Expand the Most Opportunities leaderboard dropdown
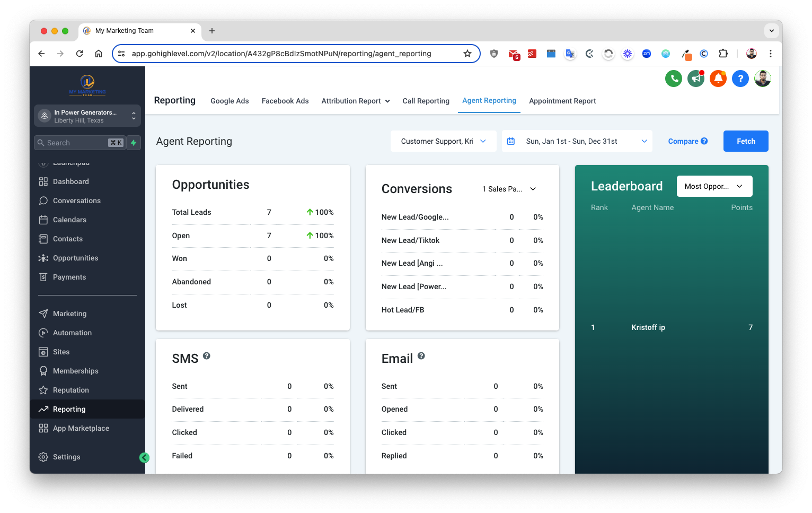Viewport: 812px width, 513px height. (x=714, y=186)
